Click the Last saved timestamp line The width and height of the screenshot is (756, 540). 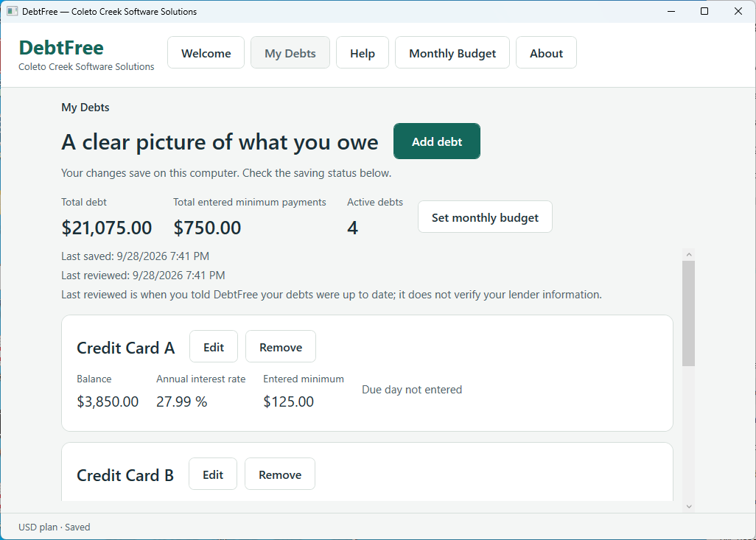pyautogui.click(x=135, y=256)
